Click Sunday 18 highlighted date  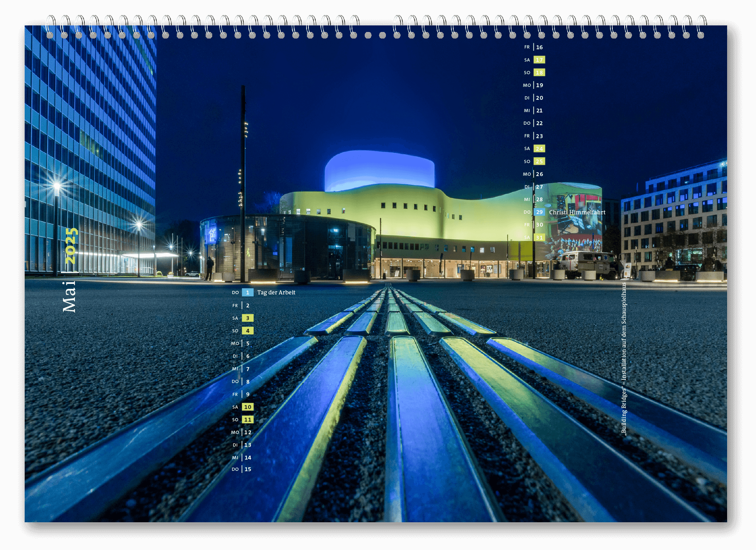coord(539,73)
